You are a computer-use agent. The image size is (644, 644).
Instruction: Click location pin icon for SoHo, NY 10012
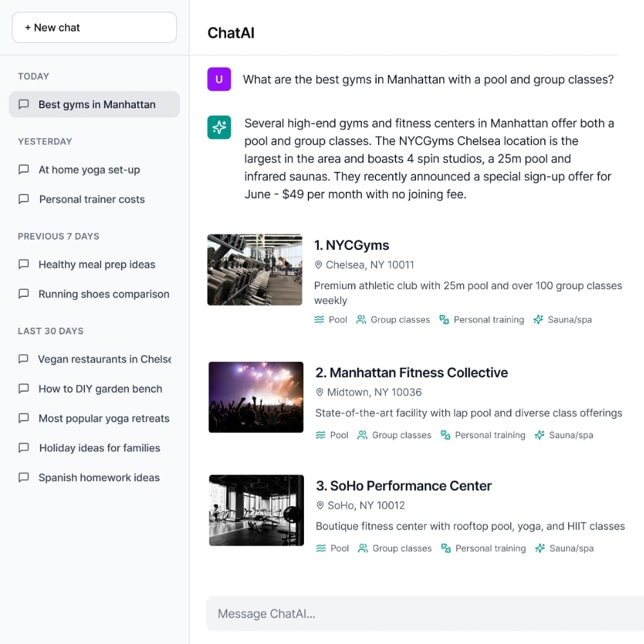point(320,506)
